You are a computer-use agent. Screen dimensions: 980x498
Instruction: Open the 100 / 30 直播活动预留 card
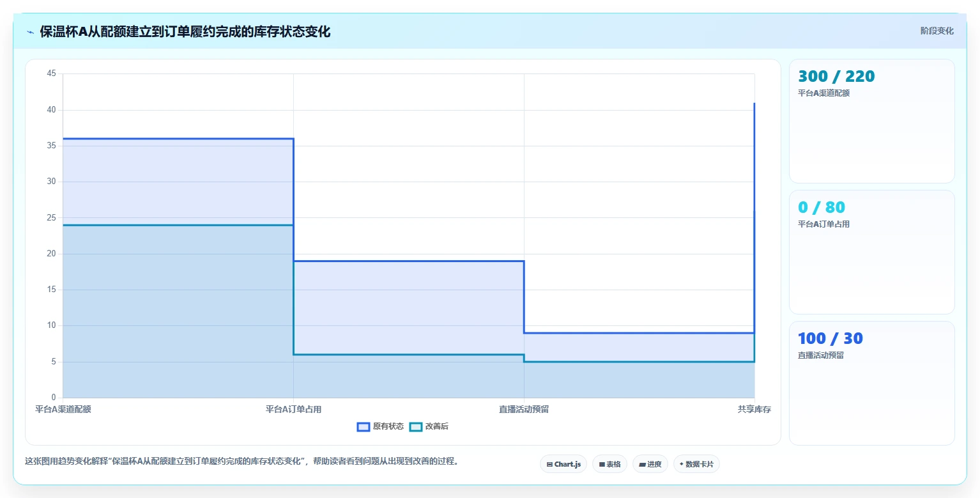click(x=871, y=383)
